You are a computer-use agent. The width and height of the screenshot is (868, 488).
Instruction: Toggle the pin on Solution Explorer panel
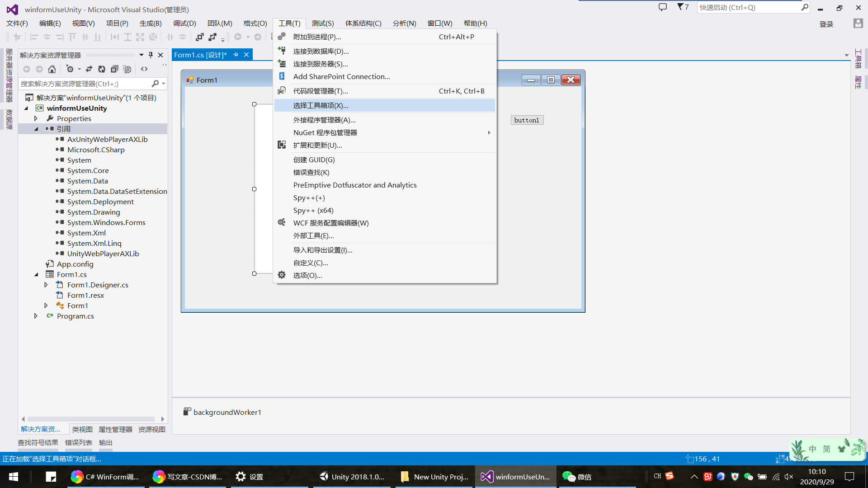coord(151,55)
